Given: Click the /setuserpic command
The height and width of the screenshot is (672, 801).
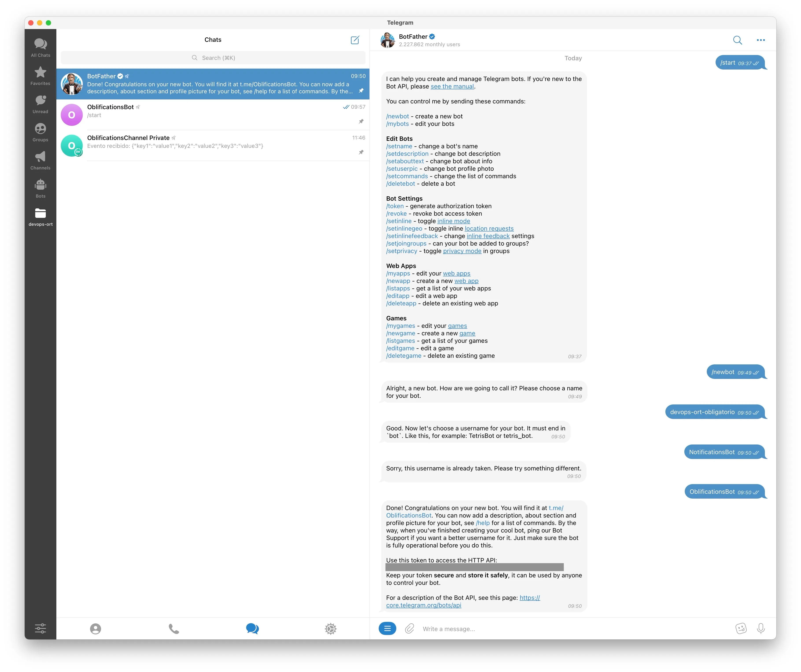Looking at the screenshot, I should [x=402, y=169].
